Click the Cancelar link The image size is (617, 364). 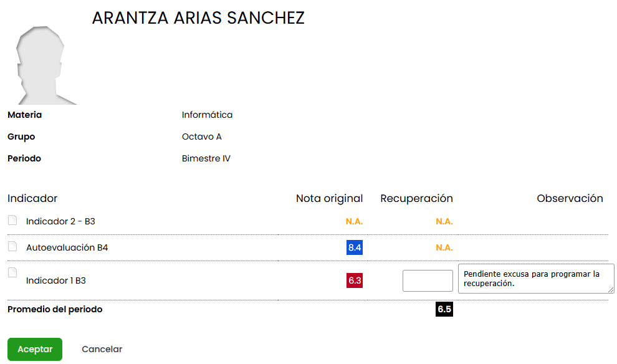[x=102, y=349]
